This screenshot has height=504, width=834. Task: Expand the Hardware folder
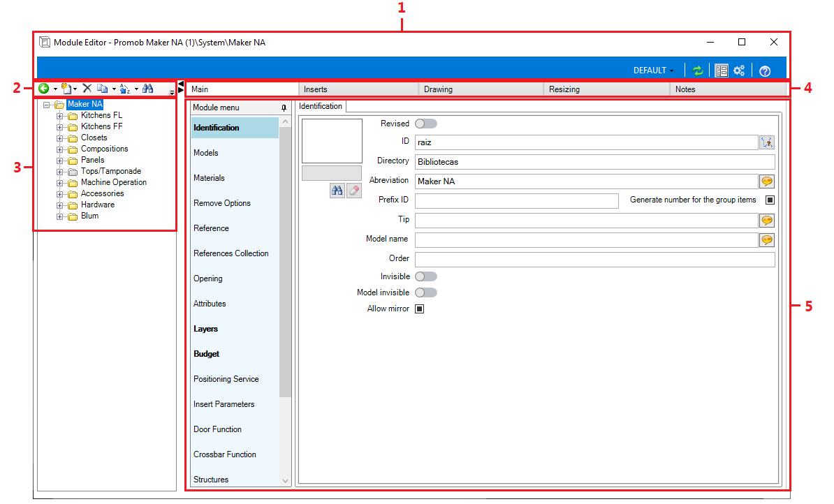pos(59,205)
